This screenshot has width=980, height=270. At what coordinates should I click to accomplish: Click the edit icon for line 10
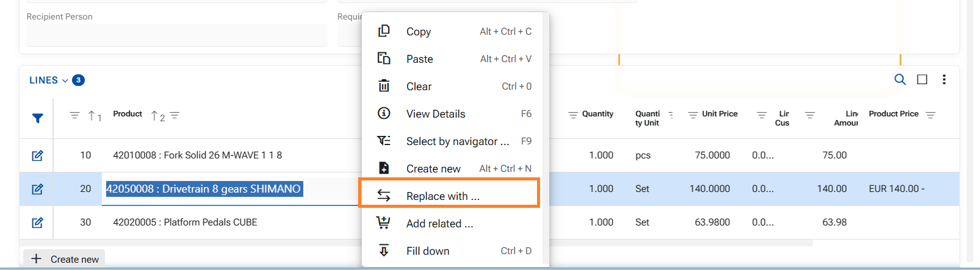[x=37, y=155]
